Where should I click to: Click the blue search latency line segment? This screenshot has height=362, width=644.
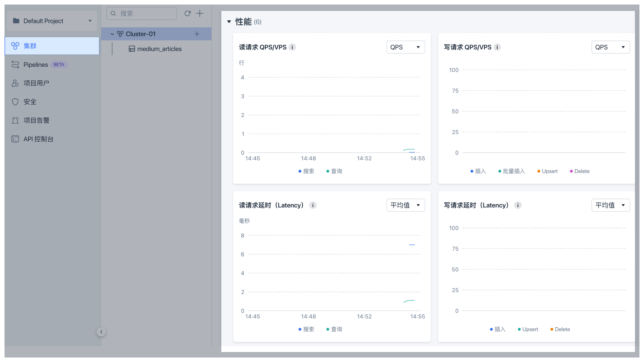[412, 245]
